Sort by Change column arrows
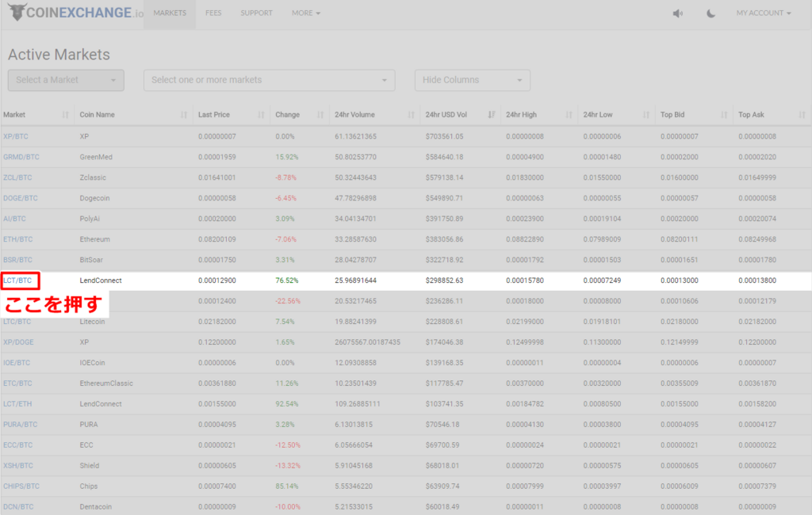812x515 pixels. (320, 115)
